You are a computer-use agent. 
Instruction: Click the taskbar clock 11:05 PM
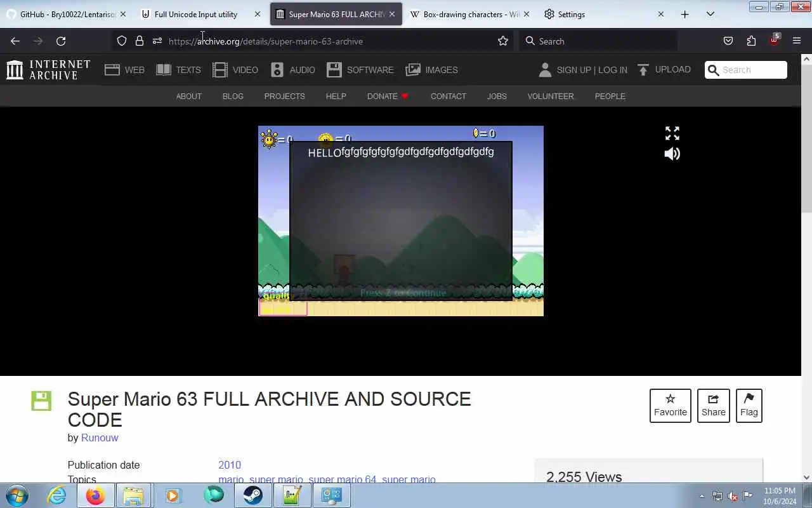(x=780, y=495)
